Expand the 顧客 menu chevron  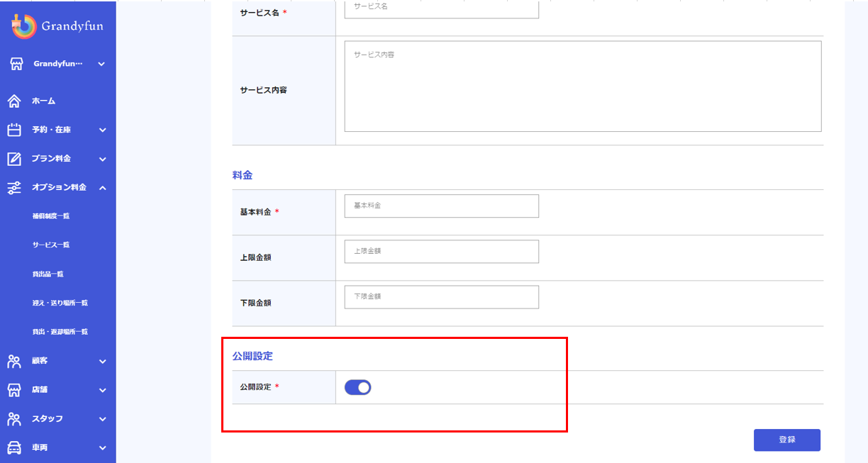[x=102, y=361]
